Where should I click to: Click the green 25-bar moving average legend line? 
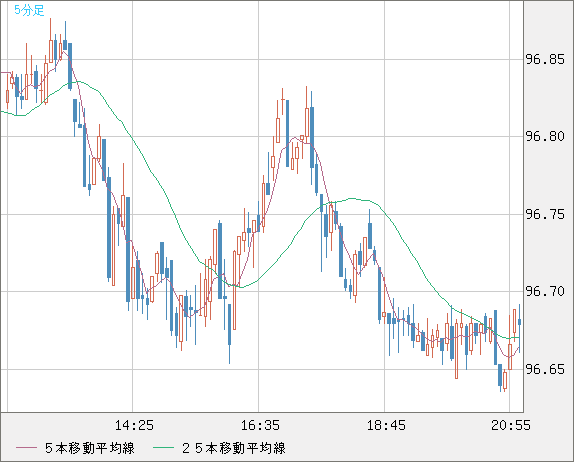tap(163, 448)
